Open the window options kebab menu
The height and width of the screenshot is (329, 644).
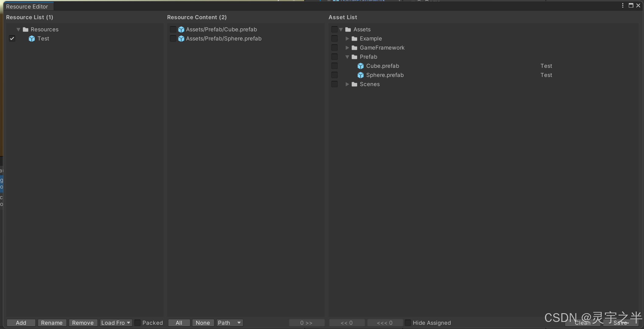623,5
